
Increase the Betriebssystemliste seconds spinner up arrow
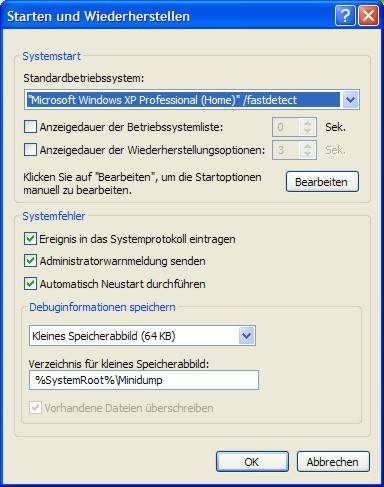pos(308,123)
